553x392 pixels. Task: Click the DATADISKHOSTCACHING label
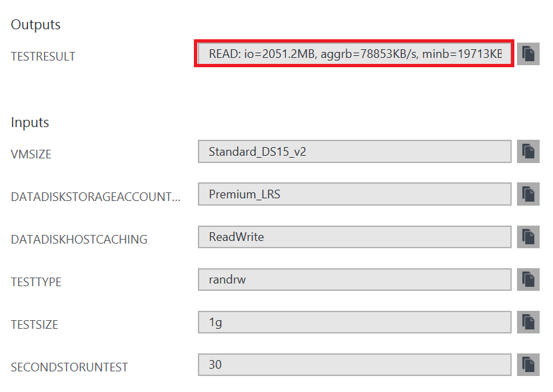(x=79, y=240)
